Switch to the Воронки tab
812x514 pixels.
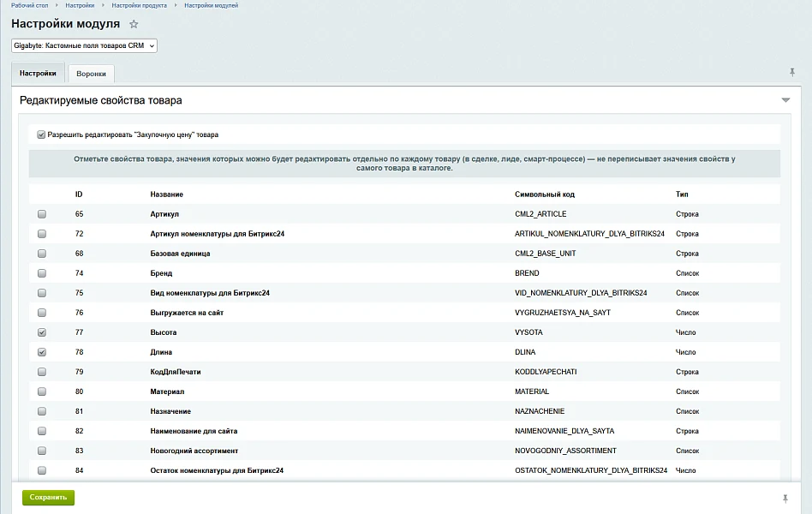coord(91,74)
